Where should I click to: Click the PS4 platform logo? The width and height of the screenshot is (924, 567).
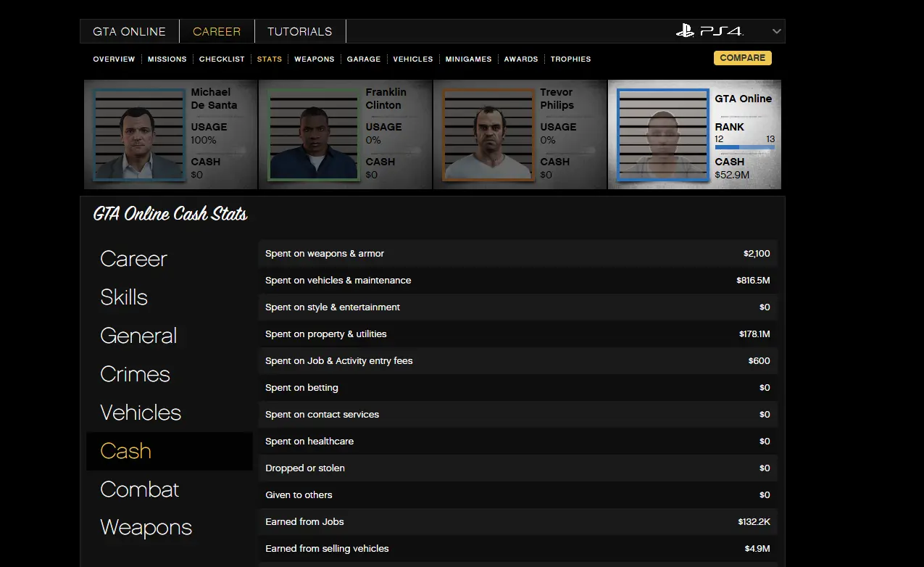click(x=709, y=31)
